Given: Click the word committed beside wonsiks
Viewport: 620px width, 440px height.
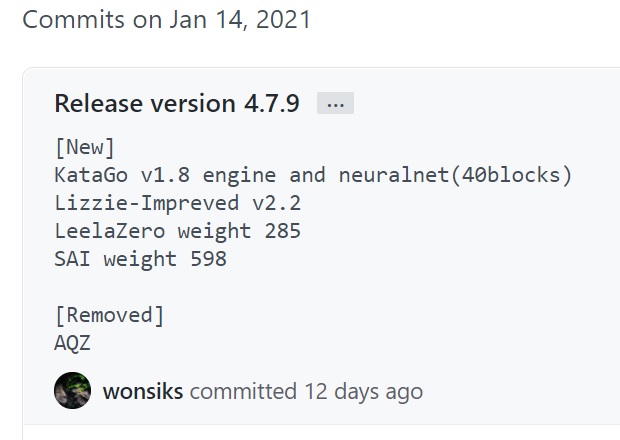Looking at the screenshot, I should pyautogui.click(x=243, y=391).
